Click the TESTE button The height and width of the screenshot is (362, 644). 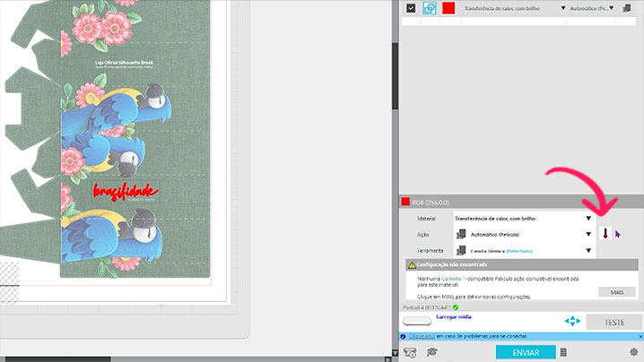coord(614,323)
